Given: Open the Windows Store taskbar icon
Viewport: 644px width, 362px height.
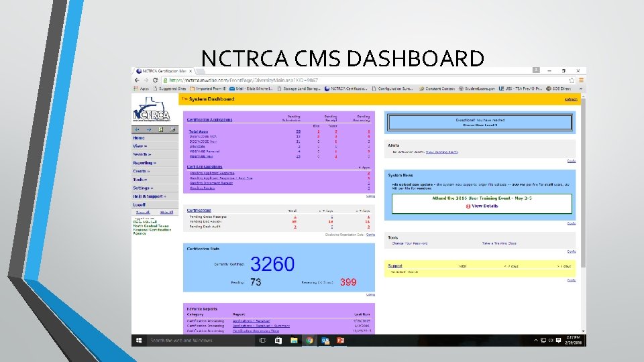Looking at the screenshot, I should [278, 341].
